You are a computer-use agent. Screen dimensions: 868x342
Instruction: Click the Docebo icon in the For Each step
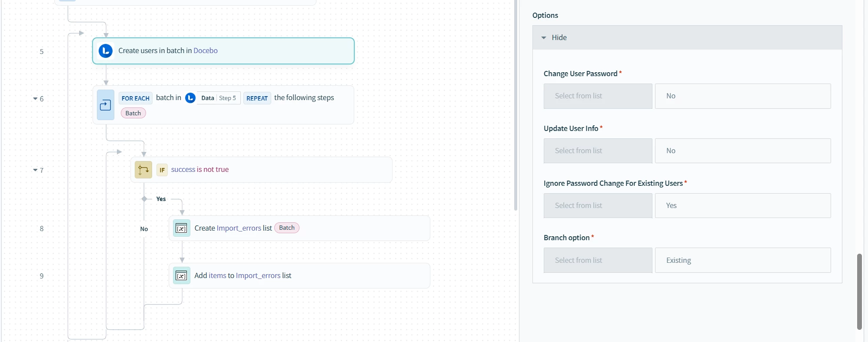click(x=190, y=98)
